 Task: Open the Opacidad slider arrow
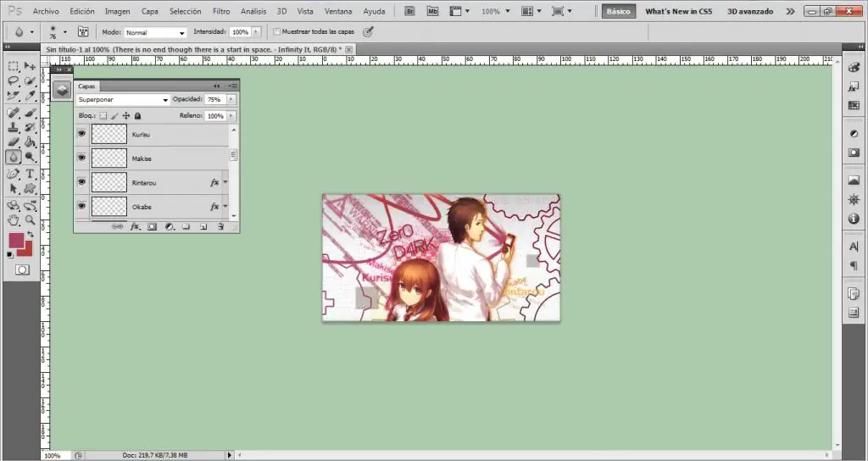(x=231, y=100)
